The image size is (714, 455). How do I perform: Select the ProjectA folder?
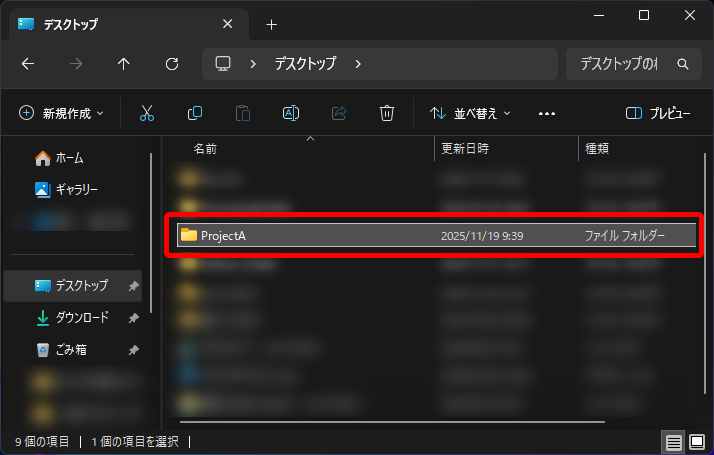pyautogui.click(x=223, y=235)
